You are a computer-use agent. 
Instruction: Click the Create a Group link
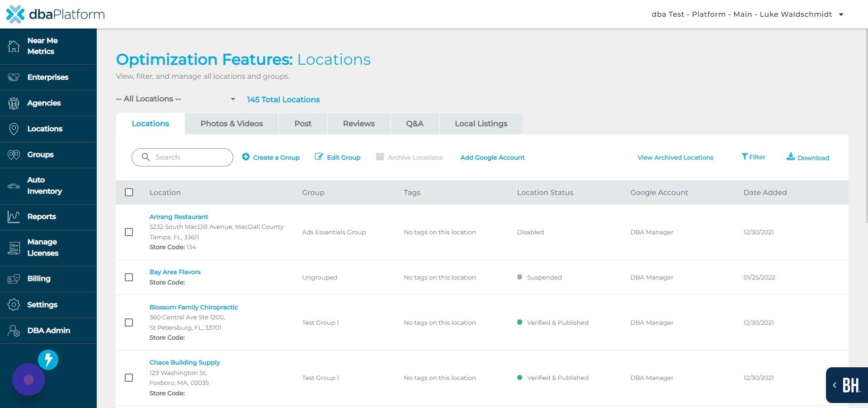(x=276, y=157)
